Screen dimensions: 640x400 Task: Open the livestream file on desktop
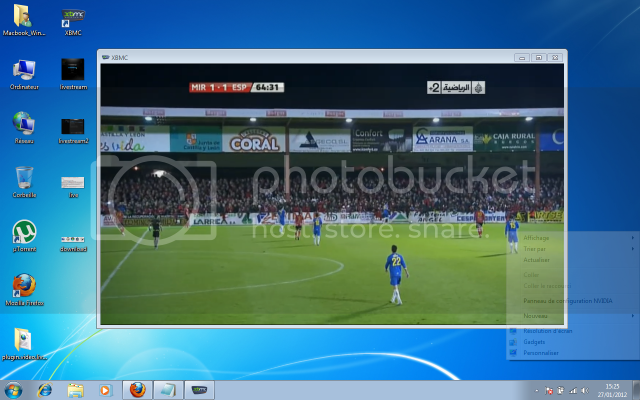[x=73, y=74]
